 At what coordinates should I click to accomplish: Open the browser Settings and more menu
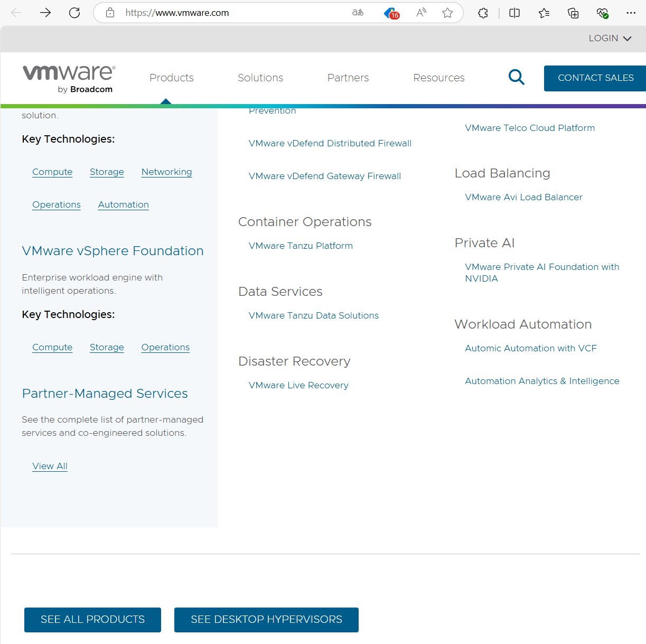[631, 13]
